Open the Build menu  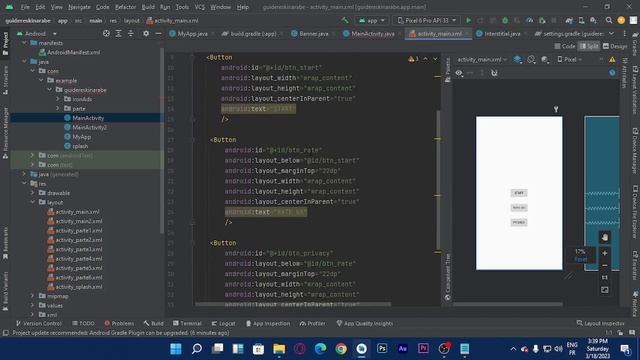(x=148, y=7)
